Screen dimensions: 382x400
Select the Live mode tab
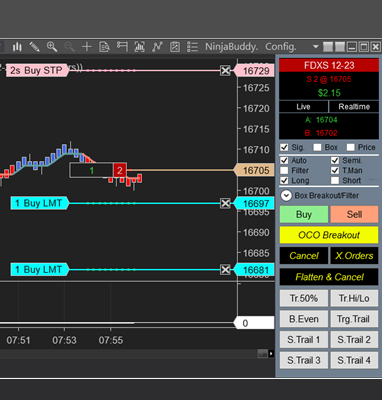click(303, 107)
